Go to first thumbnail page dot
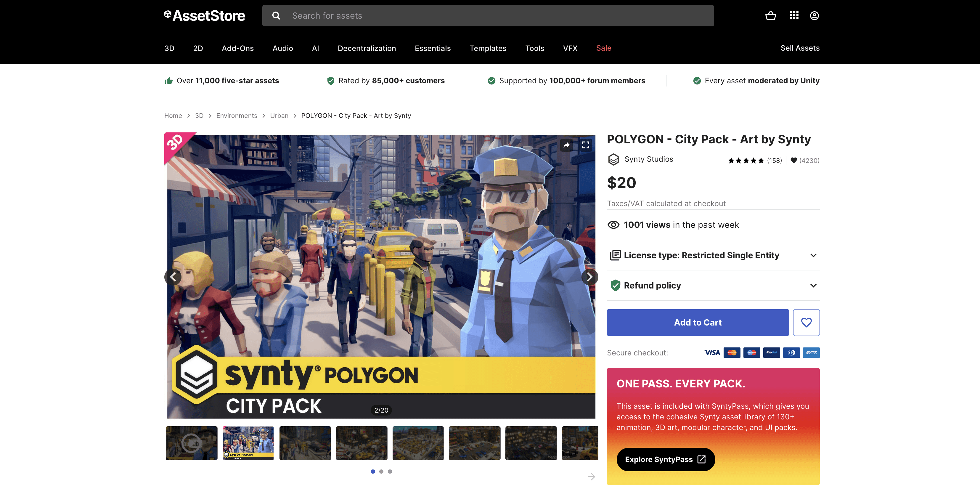Image resolution: width=980 pixels, height=497 pixels. 373,472
